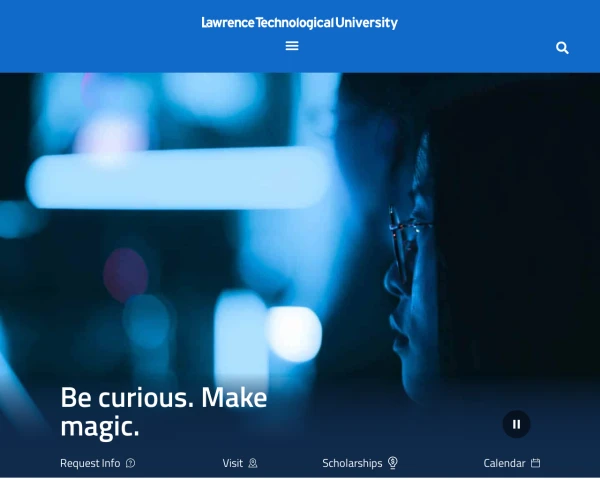Click the question mark icon beside Request Info
The image size is (600, 480).
pos(130,463)
